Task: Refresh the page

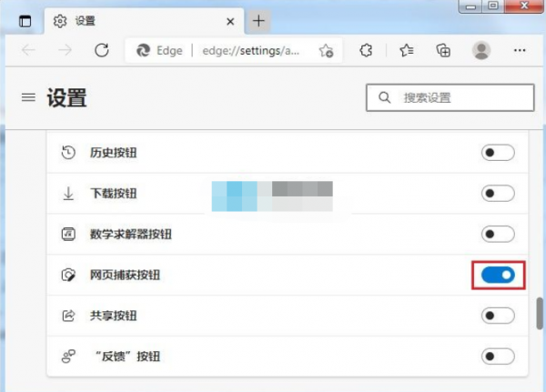Action: [x=102, y=50]
